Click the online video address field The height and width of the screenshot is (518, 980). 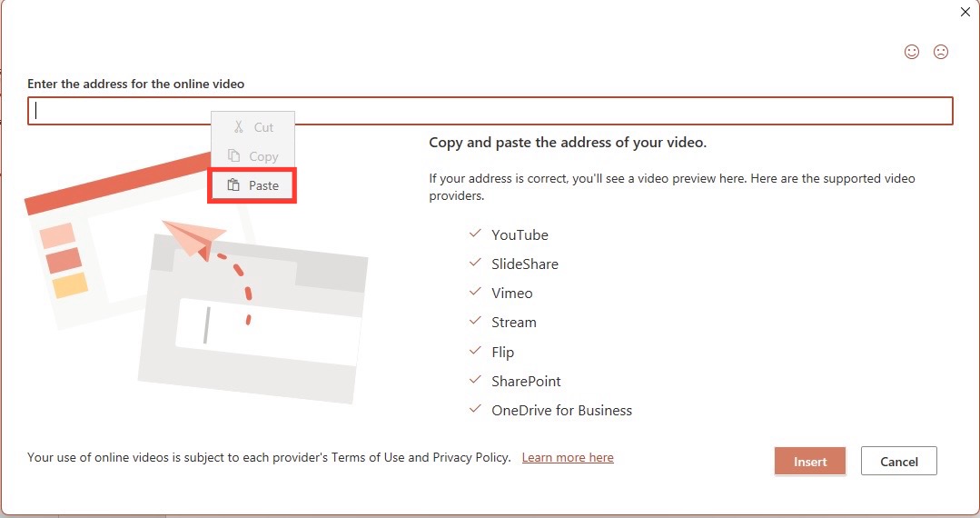pyautogui.click(x=490, y=111)
